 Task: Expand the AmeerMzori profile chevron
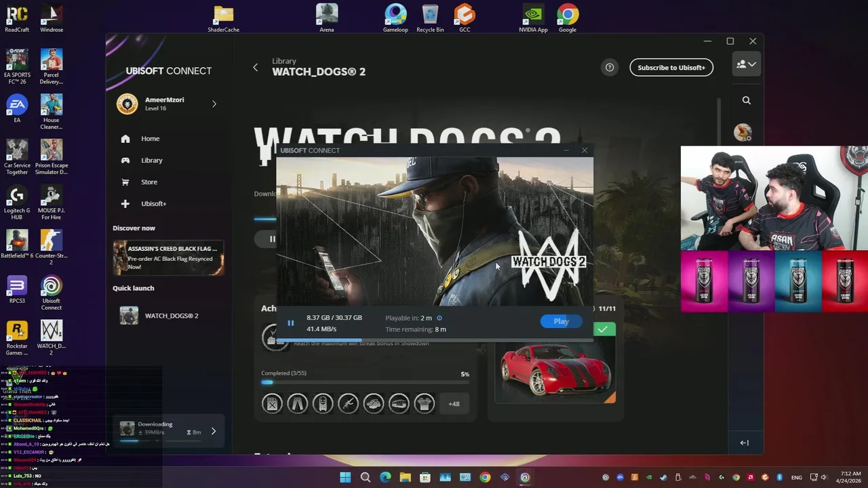(214, 104)
